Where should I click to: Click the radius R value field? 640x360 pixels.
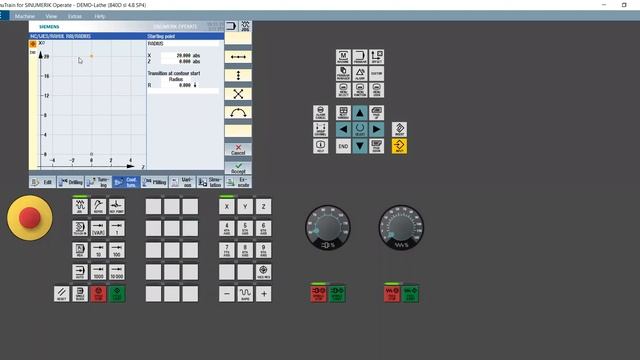click(x=176, y=85)
